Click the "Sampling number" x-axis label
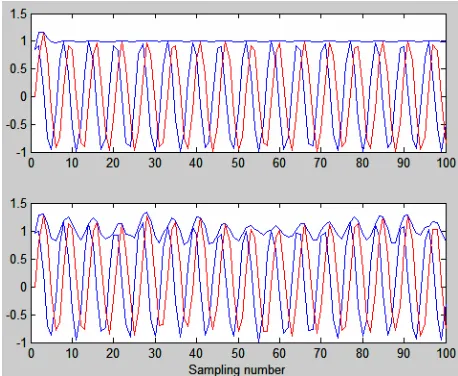The width and height of the screenshot is (458, 376). (237, 370)
